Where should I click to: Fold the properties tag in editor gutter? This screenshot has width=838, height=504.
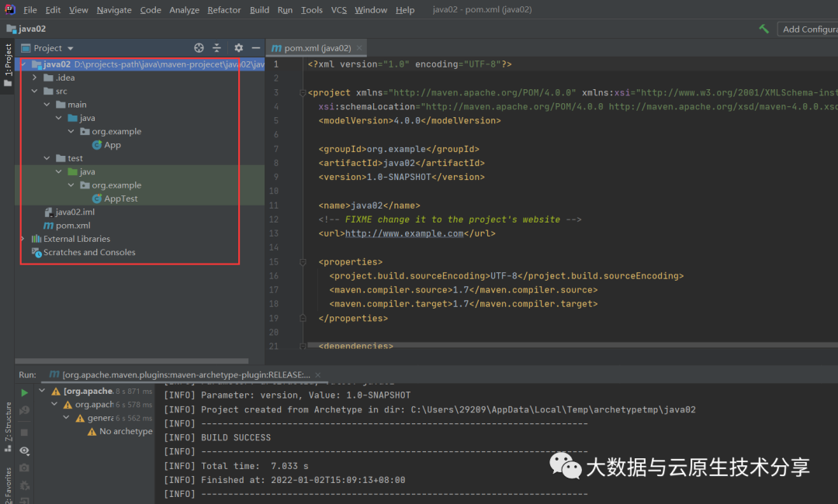coord(303,262)
